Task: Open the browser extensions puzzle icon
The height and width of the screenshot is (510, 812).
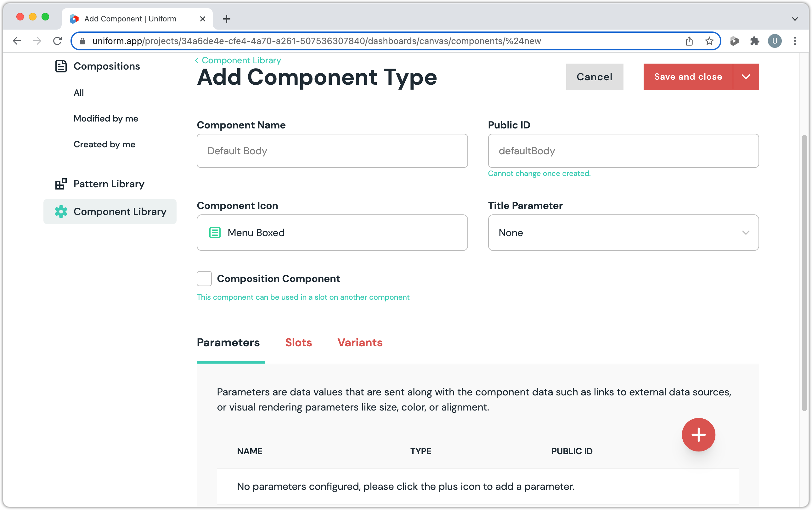Action: (754, 41)
